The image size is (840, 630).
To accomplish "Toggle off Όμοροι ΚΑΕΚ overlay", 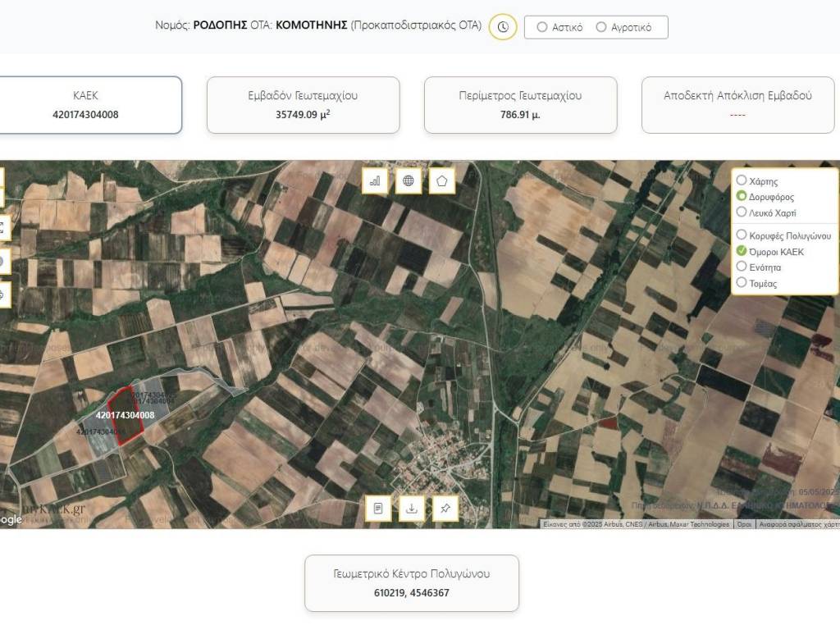I will 742,251.
